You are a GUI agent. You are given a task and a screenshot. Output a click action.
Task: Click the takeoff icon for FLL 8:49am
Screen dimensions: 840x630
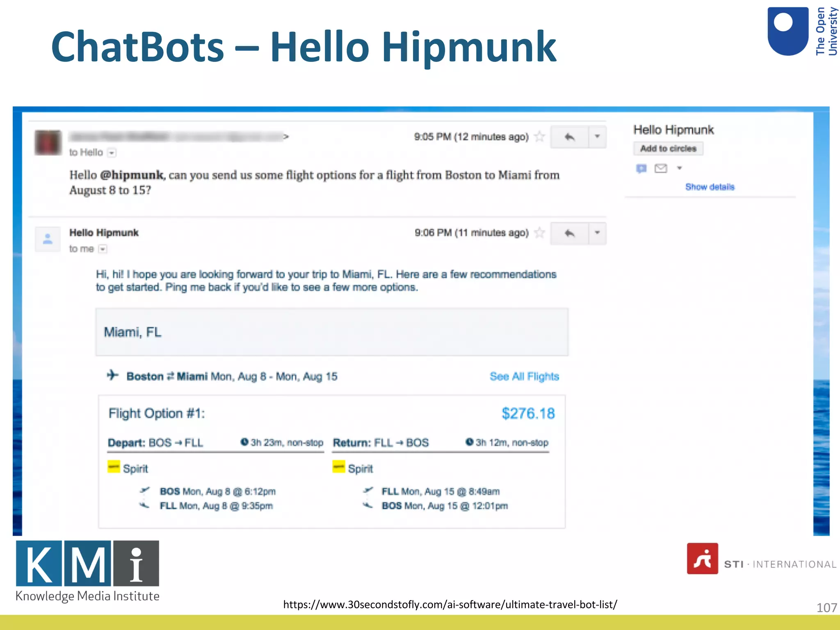[368, 491]
